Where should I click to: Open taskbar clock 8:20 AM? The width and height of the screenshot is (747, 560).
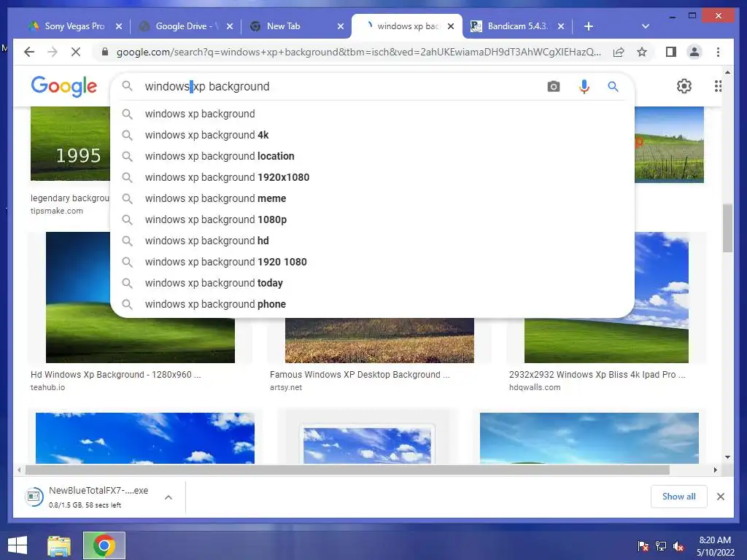click(715, 546)
